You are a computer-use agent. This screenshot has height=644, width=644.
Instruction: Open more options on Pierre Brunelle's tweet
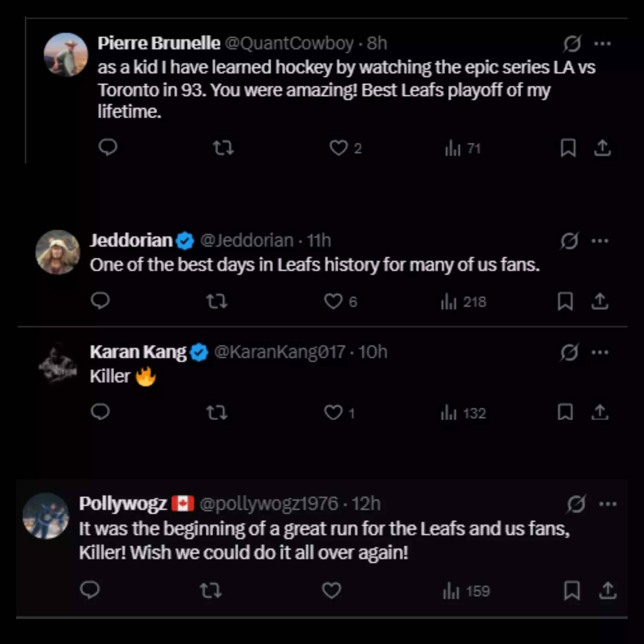coord(602,43)
